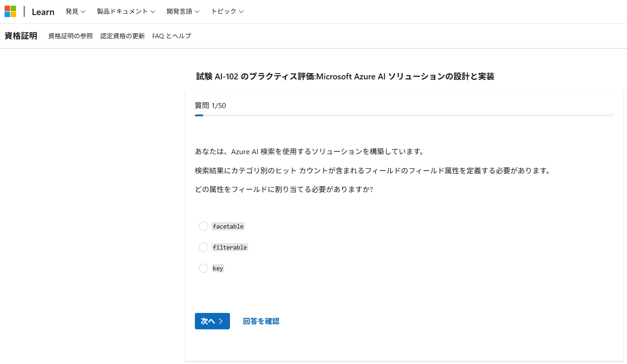Open FAQ とヘルプ

point(172,36)
